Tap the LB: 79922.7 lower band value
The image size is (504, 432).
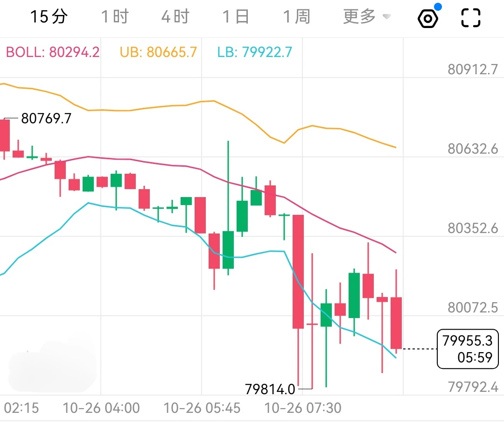(x=255, y=52)
